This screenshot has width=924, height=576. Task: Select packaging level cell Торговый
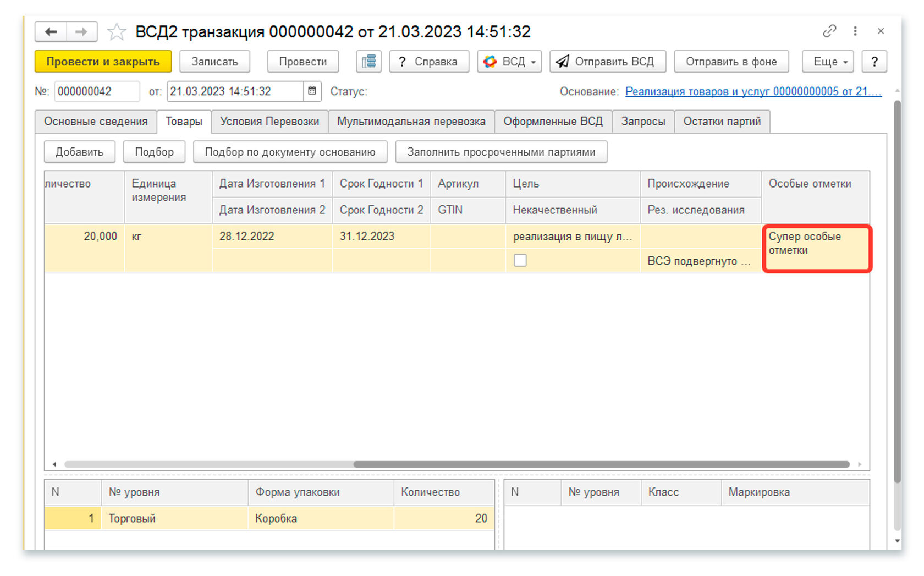pos(174,518)
